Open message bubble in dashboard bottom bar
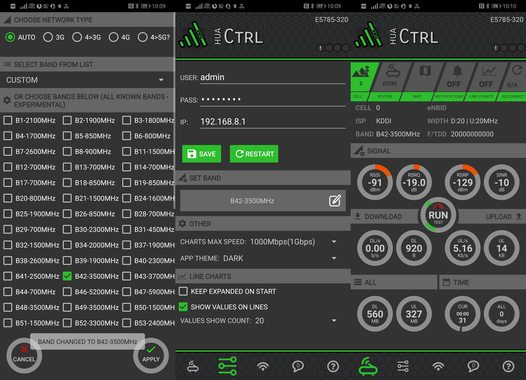The width and height of the screenshot is (526, 380). pyautogui.click(x=473, y=366)
